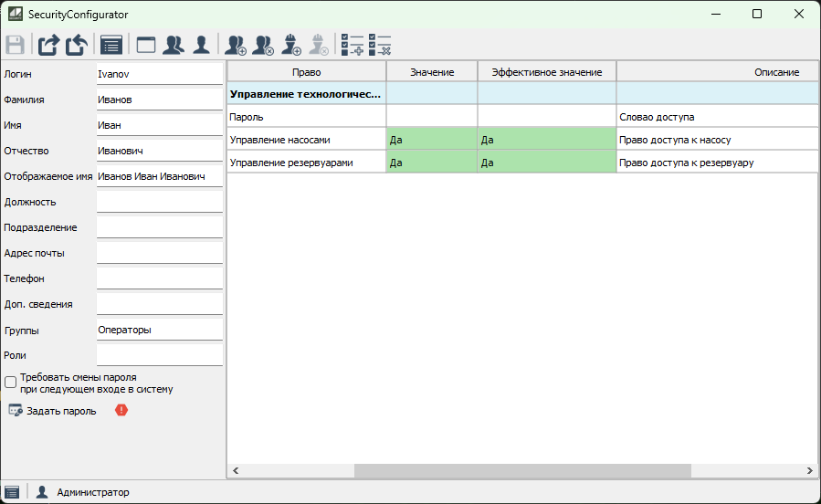Click the export arrow toolbar icon
Screen dimensions: 821x504
tap(48, 44)
